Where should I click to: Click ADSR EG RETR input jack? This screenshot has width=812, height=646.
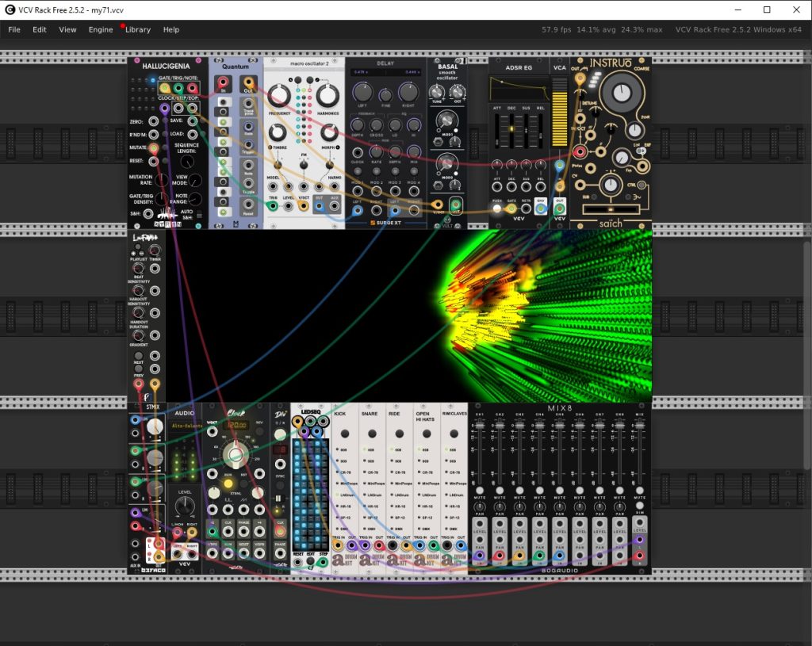527,208
